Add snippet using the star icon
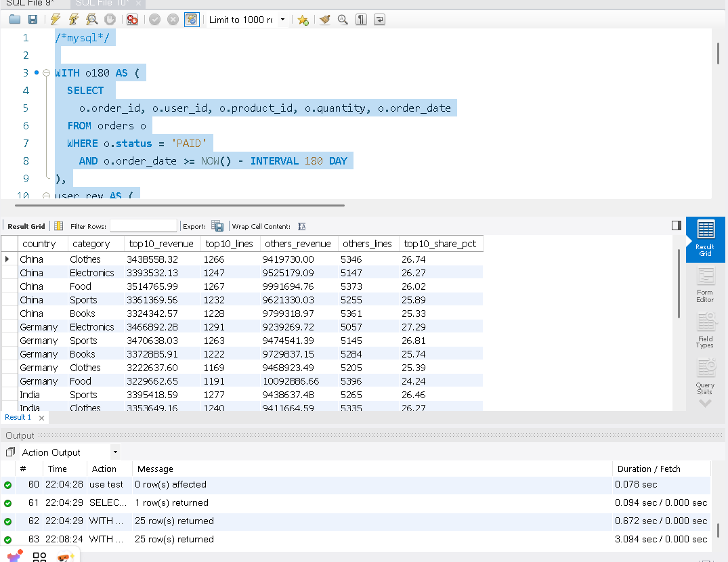The image size is (728, 562). (x=303, y=20)
